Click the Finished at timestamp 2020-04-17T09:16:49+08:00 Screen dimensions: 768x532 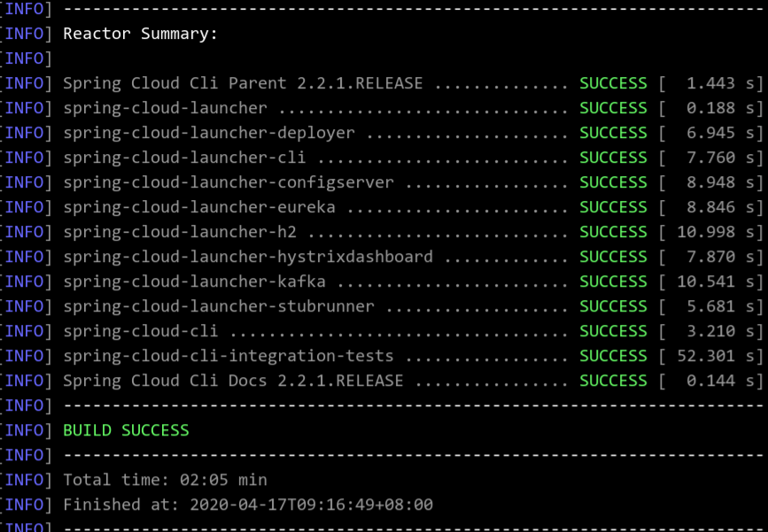[x=312, y=505]
